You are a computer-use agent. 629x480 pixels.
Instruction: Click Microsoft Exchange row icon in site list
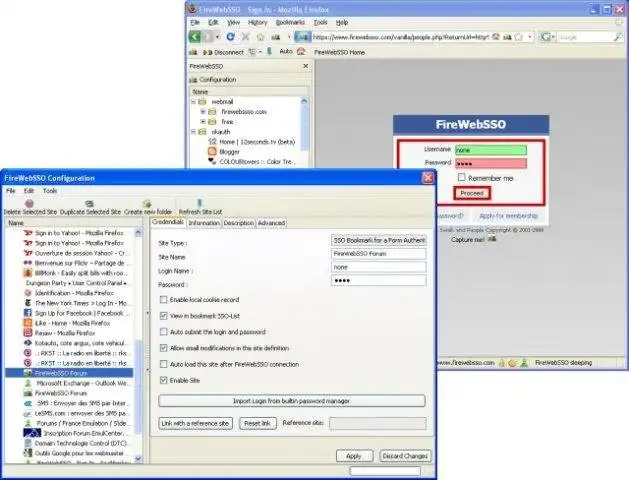coord(28,383)
